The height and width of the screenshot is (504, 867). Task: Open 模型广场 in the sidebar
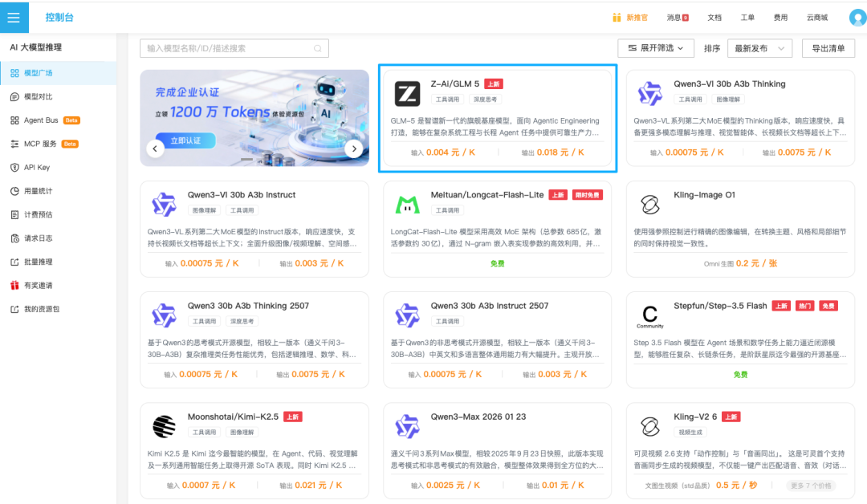pos(58,73)
